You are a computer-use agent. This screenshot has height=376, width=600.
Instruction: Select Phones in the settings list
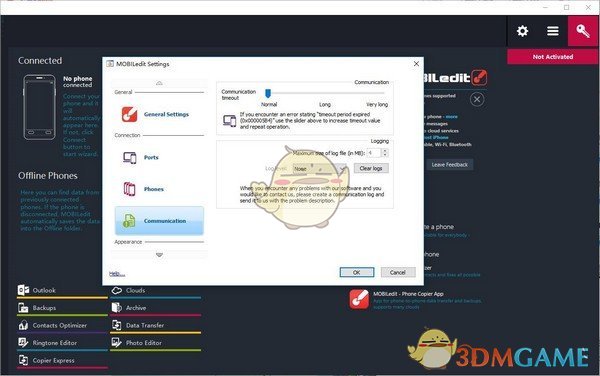(159, 189)
